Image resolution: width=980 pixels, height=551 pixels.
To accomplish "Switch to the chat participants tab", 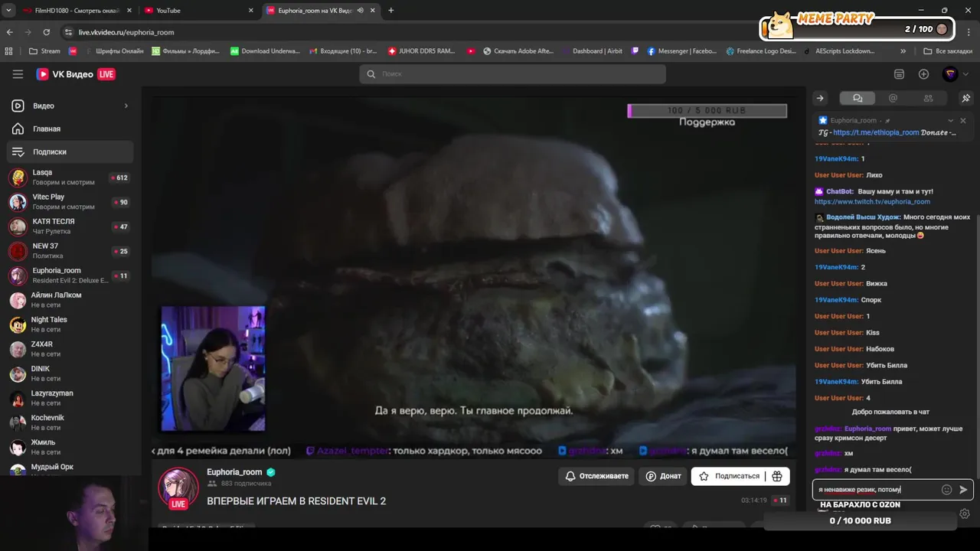I will click(x=928, y=98).
